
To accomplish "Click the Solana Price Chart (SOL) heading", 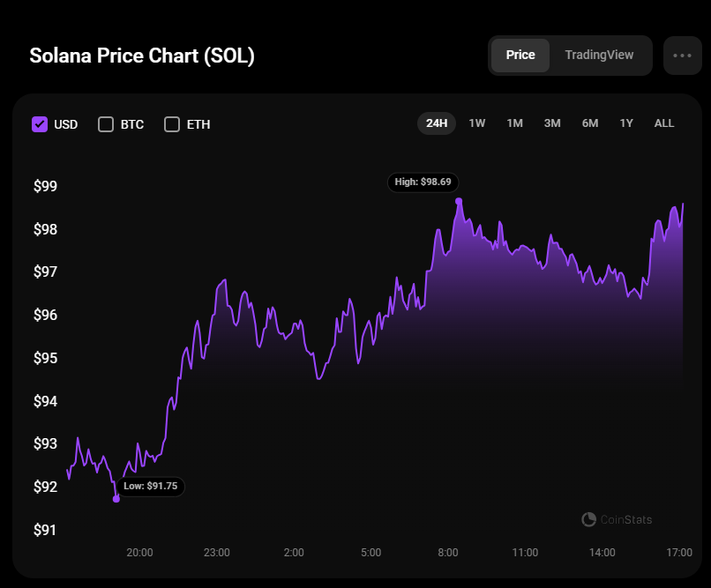I will tap(142, 56).
